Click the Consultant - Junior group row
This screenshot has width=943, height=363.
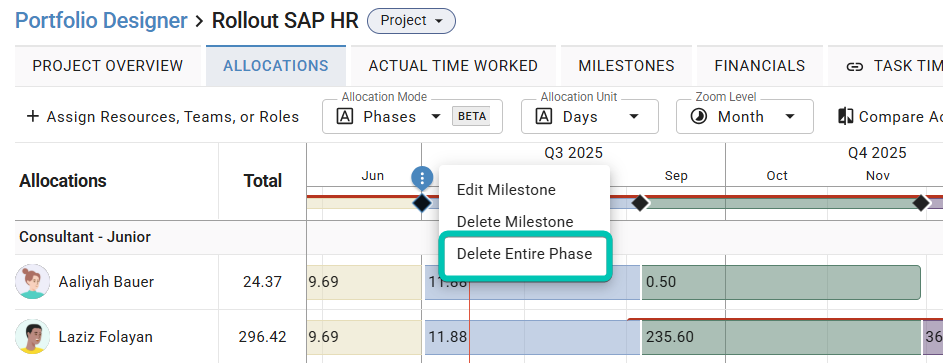[479, 237]
